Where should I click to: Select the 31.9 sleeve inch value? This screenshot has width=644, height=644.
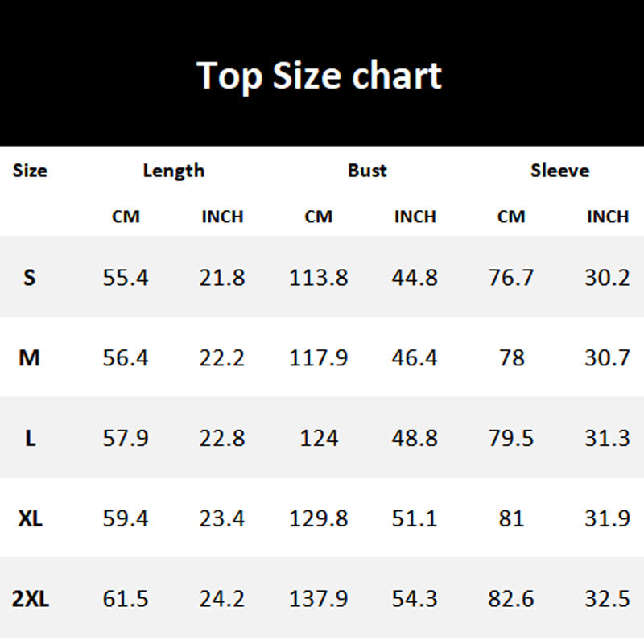(607, 518)
